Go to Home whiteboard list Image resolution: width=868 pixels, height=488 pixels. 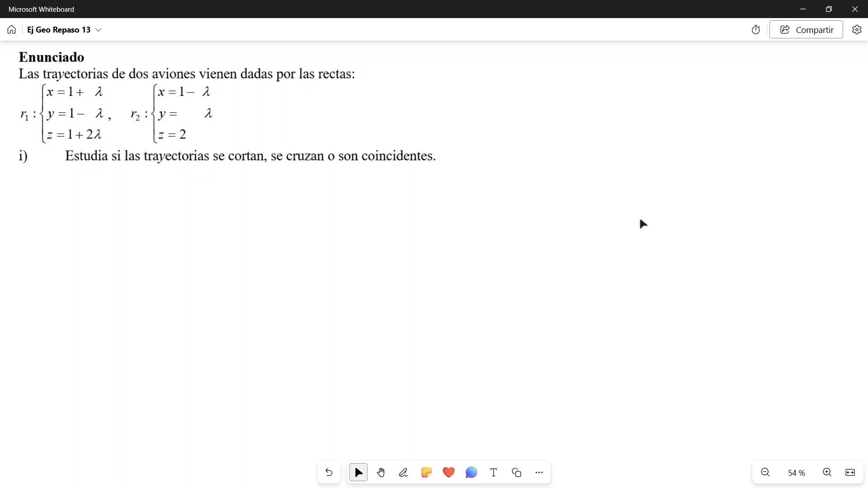point(12,30)
